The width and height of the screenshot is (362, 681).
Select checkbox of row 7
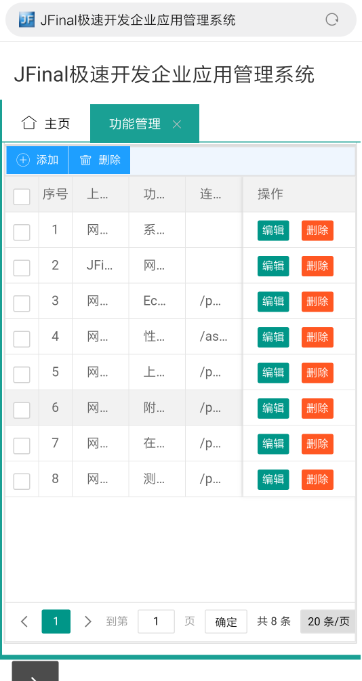[x=22, y=446]
